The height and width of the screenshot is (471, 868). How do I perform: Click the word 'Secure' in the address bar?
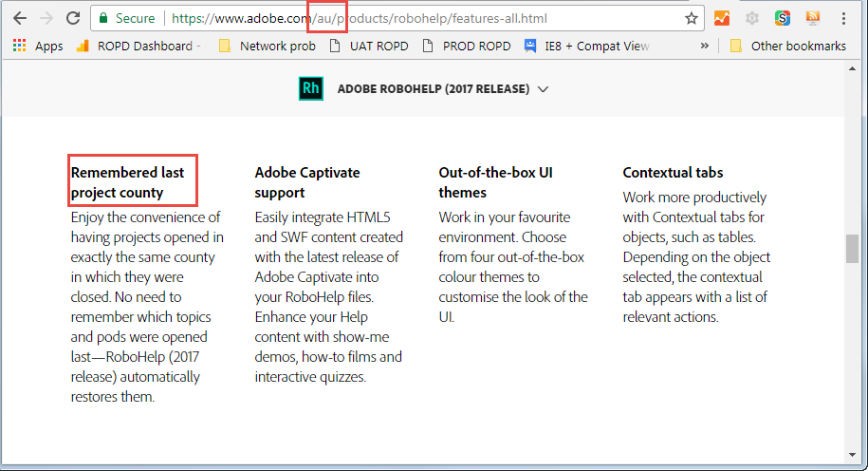(x=135, y=18)
